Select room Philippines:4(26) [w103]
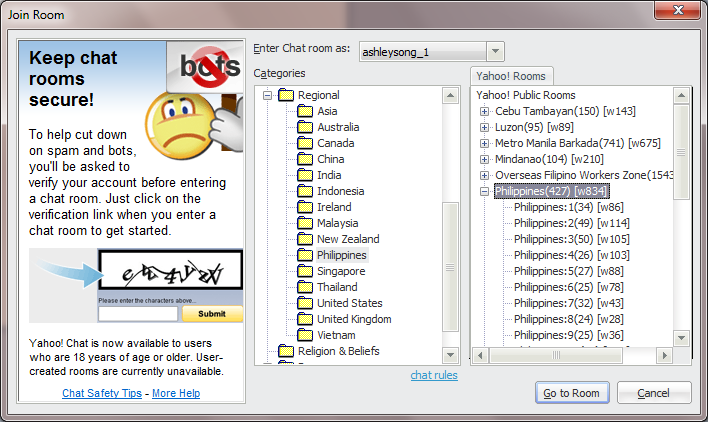 click(x=572, y=255)
